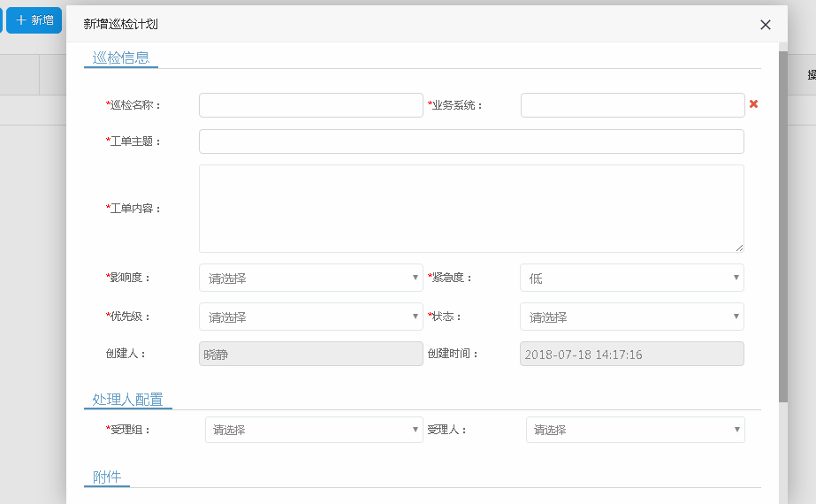Click the 新增 button with plus icon
816x504 pixels.
point(34,20)
